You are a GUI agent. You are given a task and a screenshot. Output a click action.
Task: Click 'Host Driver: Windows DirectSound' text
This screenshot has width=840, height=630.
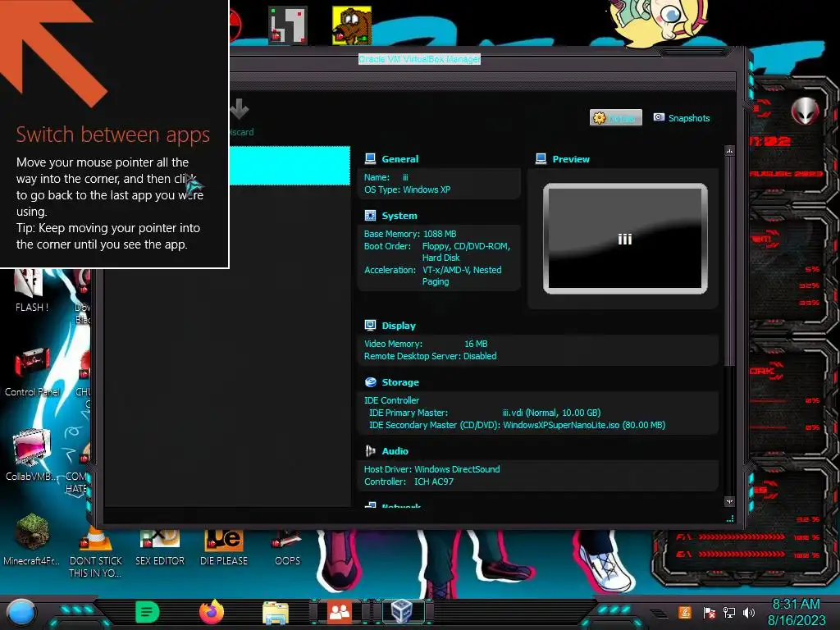[431, 469]
